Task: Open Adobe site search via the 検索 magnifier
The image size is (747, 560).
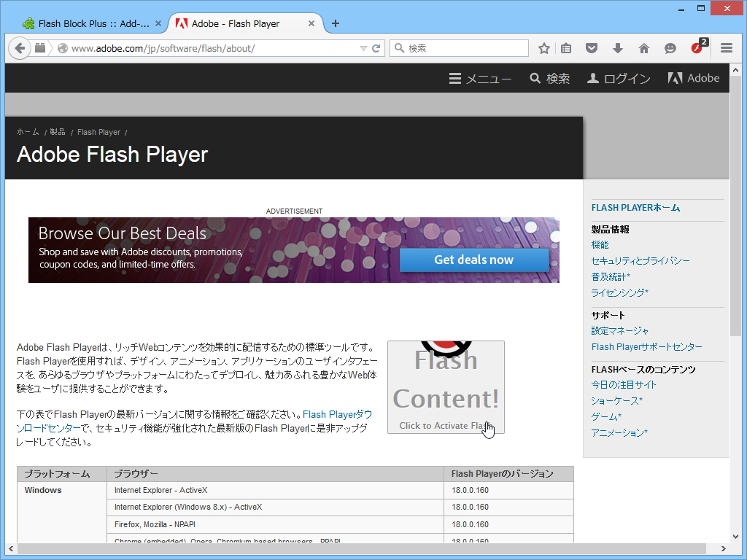Action: click(549, 78)
